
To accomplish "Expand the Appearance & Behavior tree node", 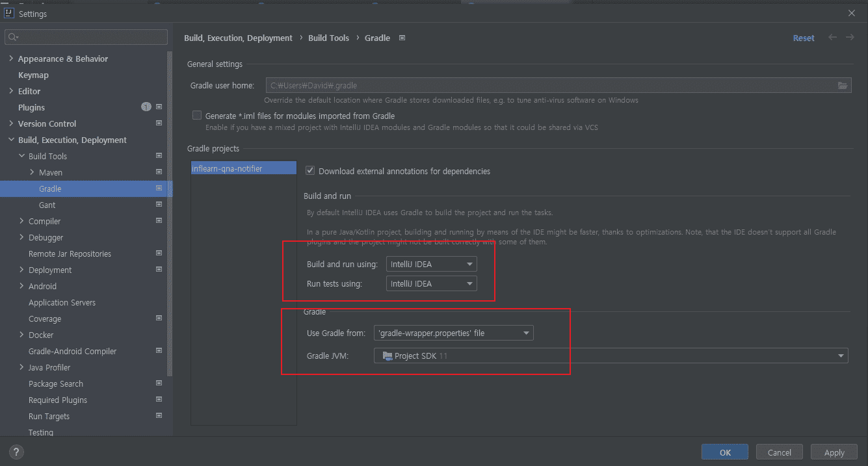I will 11,58.
